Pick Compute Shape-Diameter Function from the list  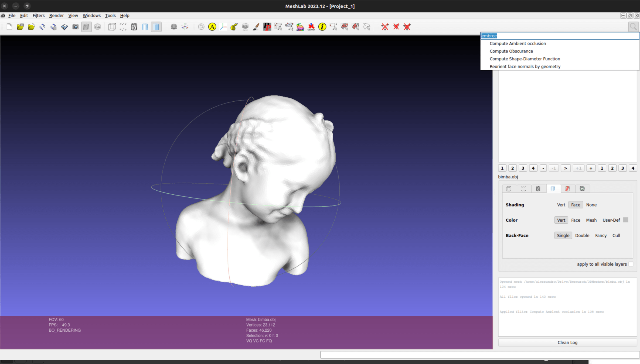pos(525,59)
